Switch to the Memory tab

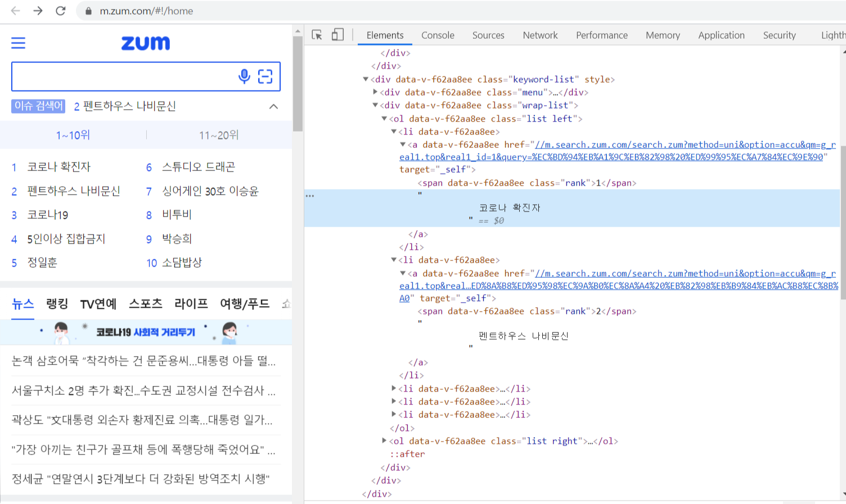pos(663,35)
